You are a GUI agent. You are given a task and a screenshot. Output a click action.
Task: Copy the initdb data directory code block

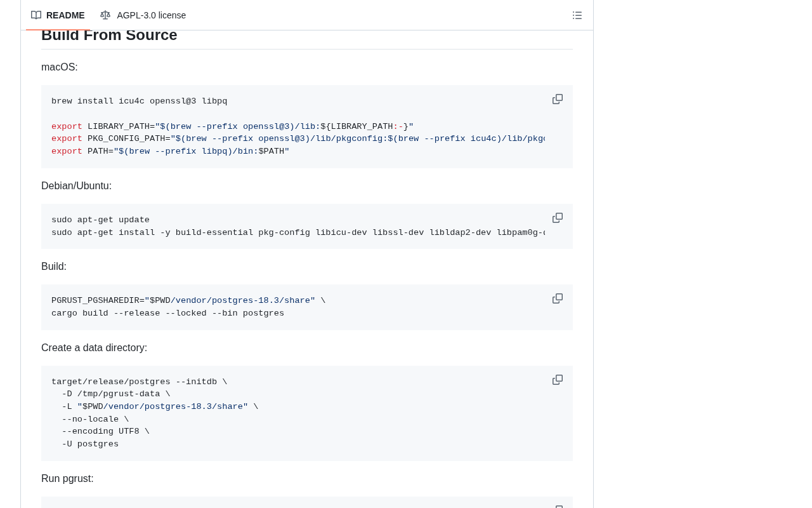(558, 380)
